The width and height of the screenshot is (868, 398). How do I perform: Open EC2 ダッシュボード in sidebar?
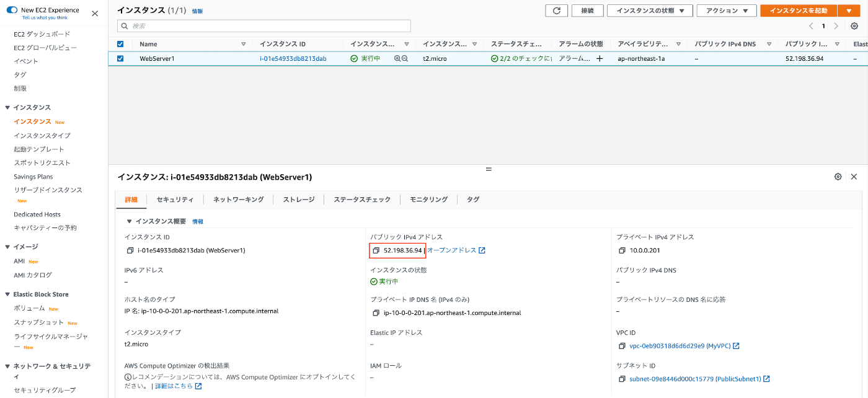42,34
